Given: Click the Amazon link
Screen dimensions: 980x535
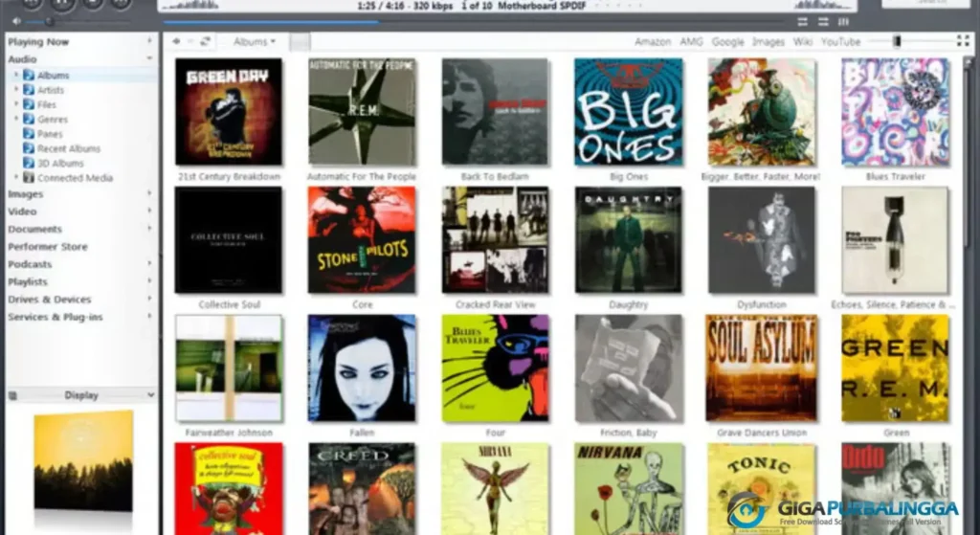Looking at the screenshot, I should [653, 42].
